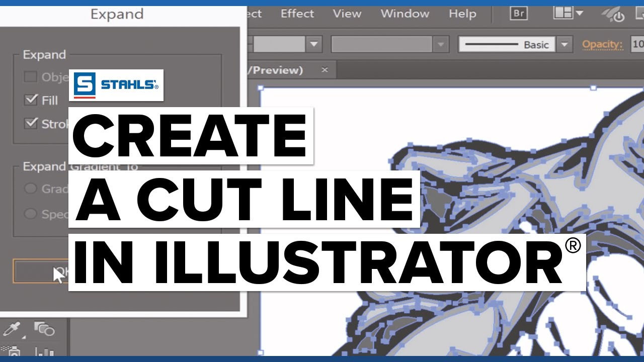
Task: Open the View menu
Action: [x=347, y=14]
